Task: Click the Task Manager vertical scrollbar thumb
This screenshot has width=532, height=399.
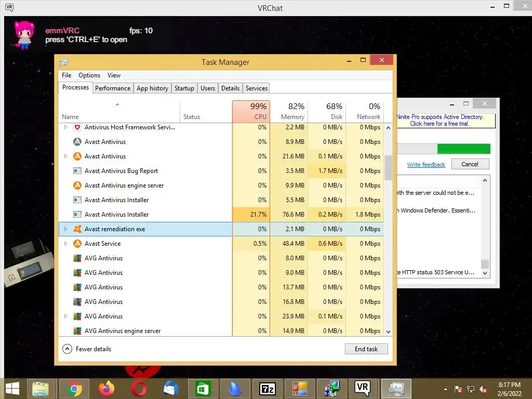Action: tap(389, 168)
